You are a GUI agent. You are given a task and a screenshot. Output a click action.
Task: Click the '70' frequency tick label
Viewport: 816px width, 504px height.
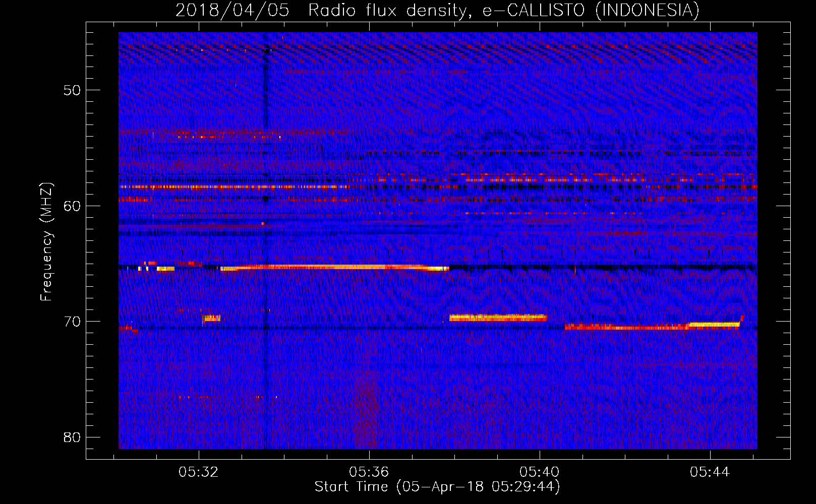tap(73, 322)
